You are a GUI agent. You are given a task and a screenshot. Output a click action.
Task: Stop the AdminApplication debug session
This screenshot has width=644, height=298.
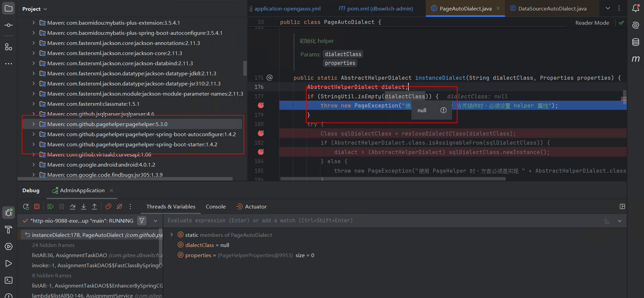[37, 206]
